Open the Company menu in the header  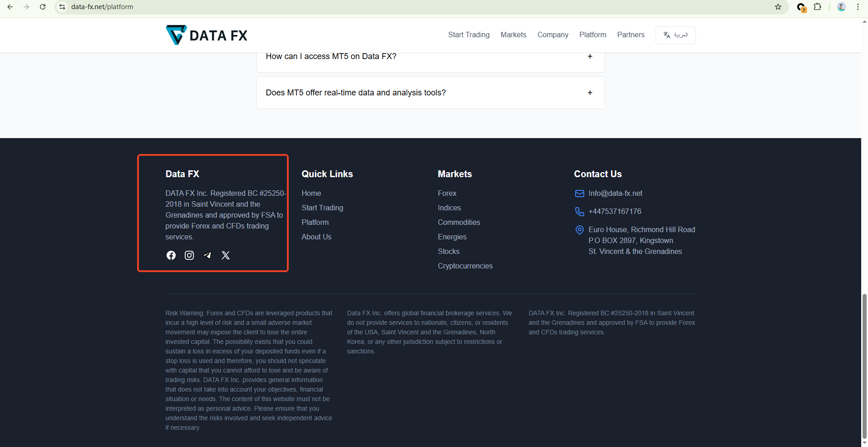pyautogui.click(x=552, y=35)
